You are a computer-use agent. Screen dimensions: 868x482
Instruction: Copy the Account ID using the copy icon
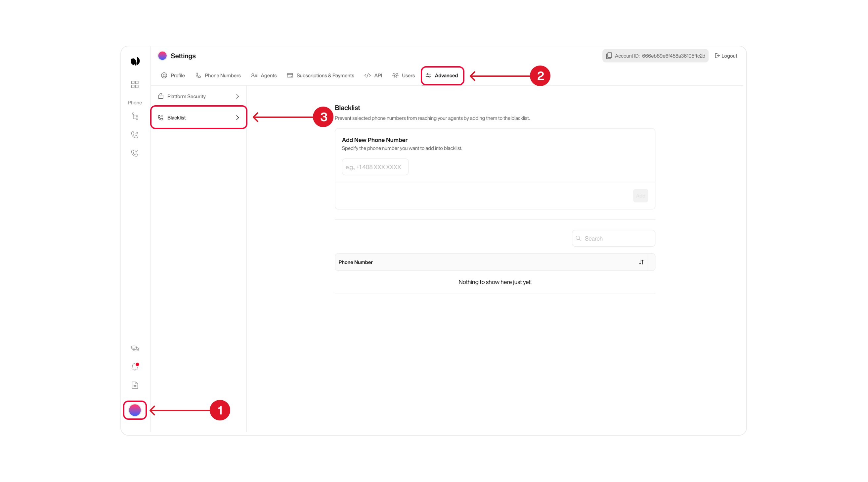pyautogui.click(x=609, y=56)
